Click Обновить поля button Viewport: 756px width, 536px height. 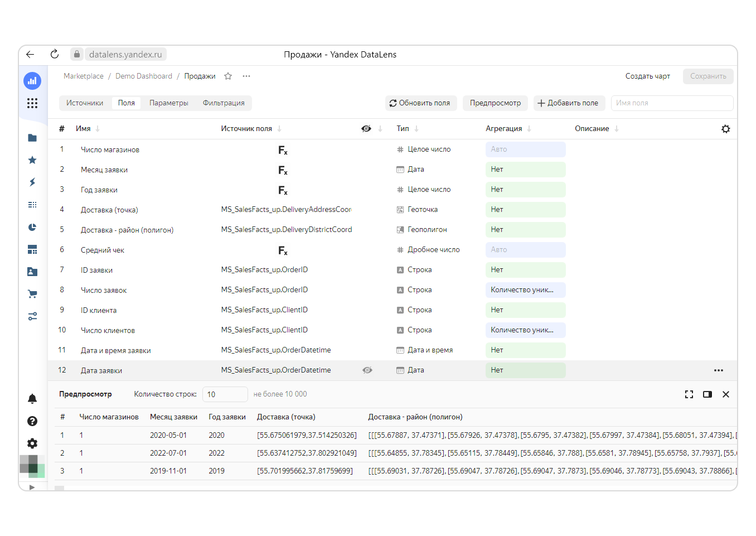point(421,103)
